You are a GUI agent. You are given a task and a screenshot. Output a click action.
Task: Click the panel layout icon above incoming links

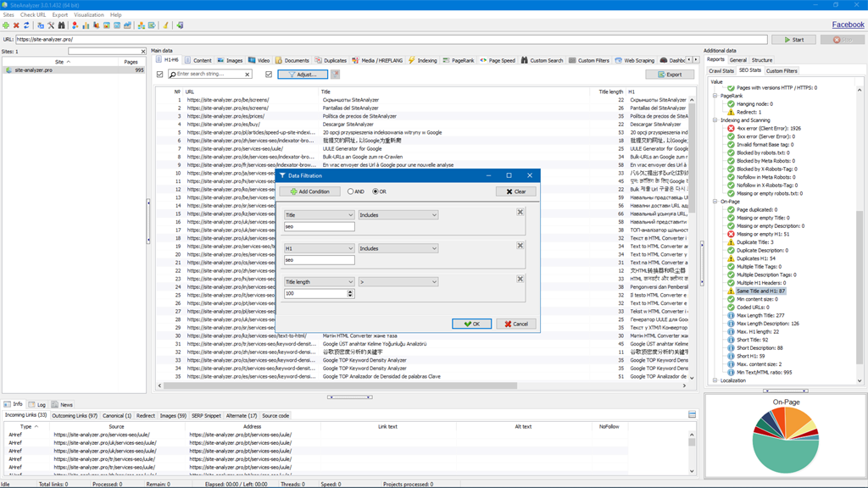pos(692,414)
